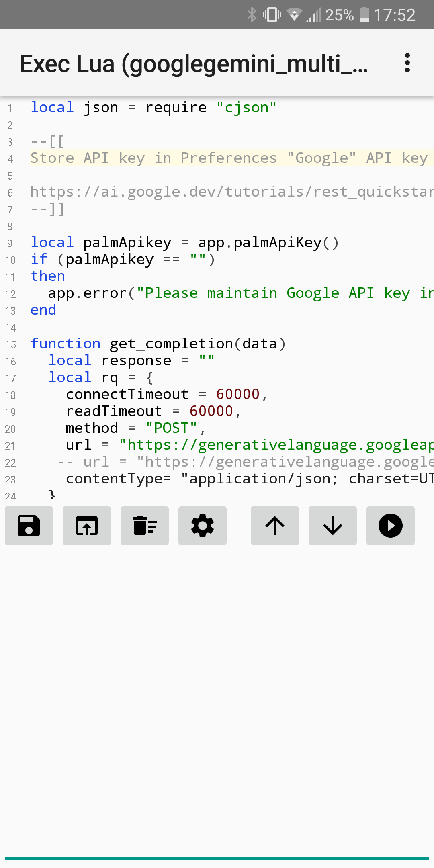
Task: Click line 9 palmApikey declaration
Action: [185, 243]
